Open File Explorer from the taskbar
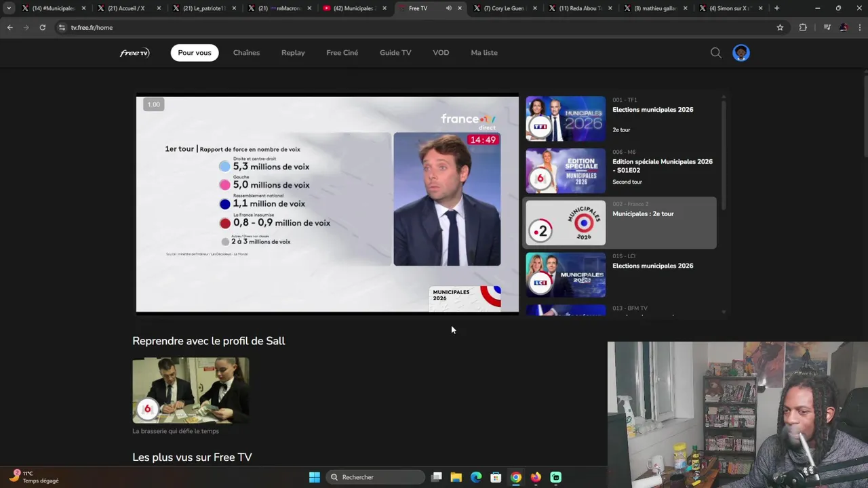Image resolution: width=868 pixels, height=488 pixels. [456, 477]
